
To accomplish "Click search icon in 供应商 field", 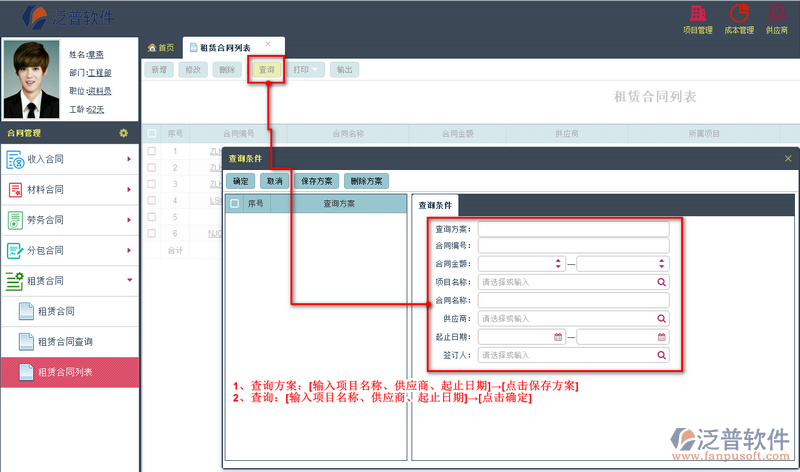I will 661,318.
